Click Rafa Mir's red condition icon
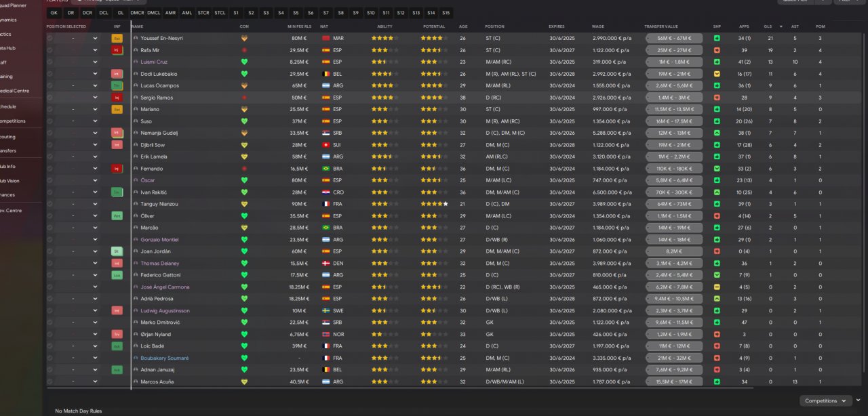Viewport: 868px width, 416px height. click(244, 50)
